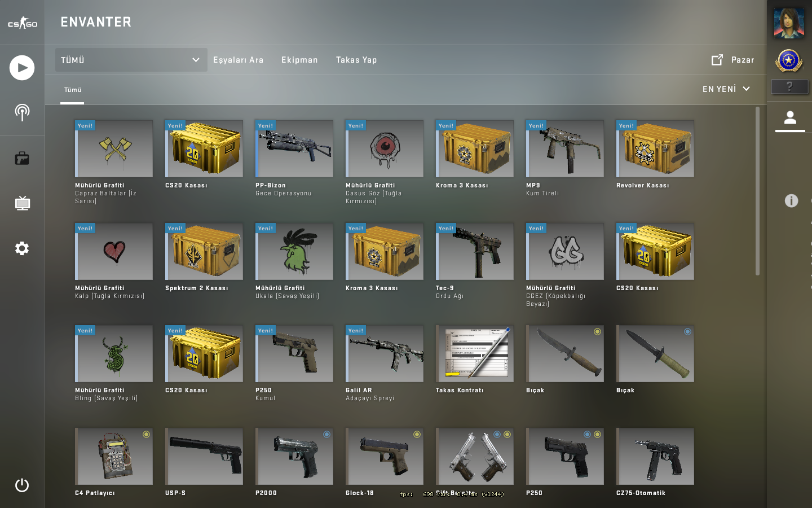This screenshot has height=508, width=812.
Task: Select the Ukala sealed graffiti item
Action: point(294,251)
